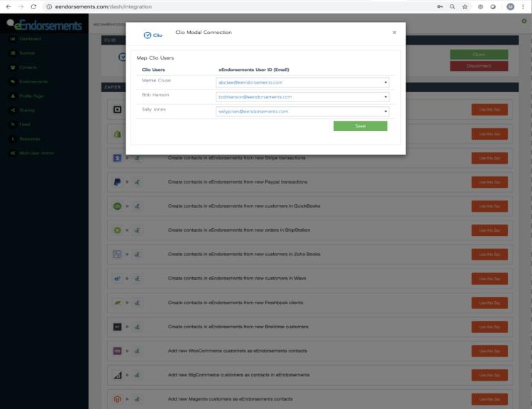Open Endorsements in the sidebar
The height and width of the screenshot is (409, 532).
(x=33, y=82)
